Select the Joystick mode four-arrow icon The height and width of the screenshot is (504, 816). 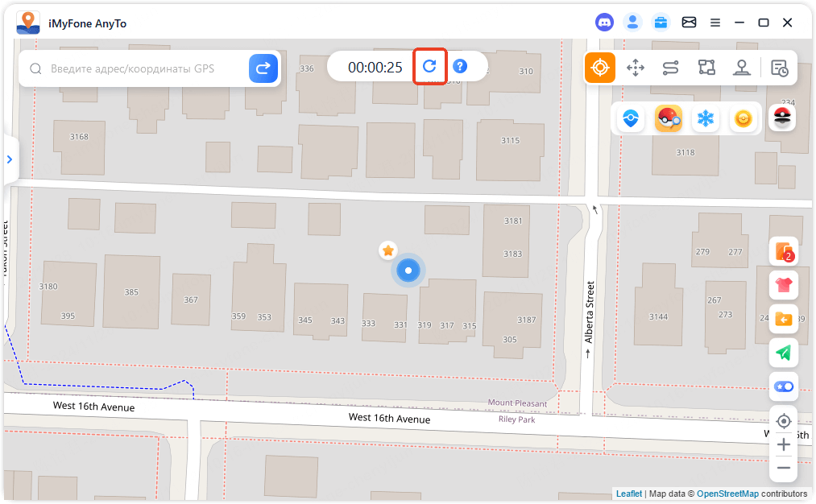click(x=636, y=68)
